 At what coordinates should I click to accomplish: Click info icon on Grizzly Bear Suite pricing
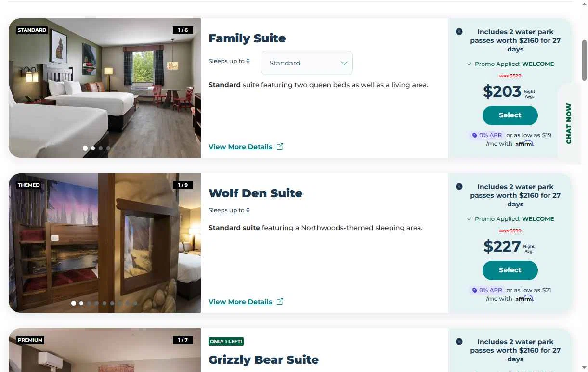pyautogui.click(x=459, y=342)
